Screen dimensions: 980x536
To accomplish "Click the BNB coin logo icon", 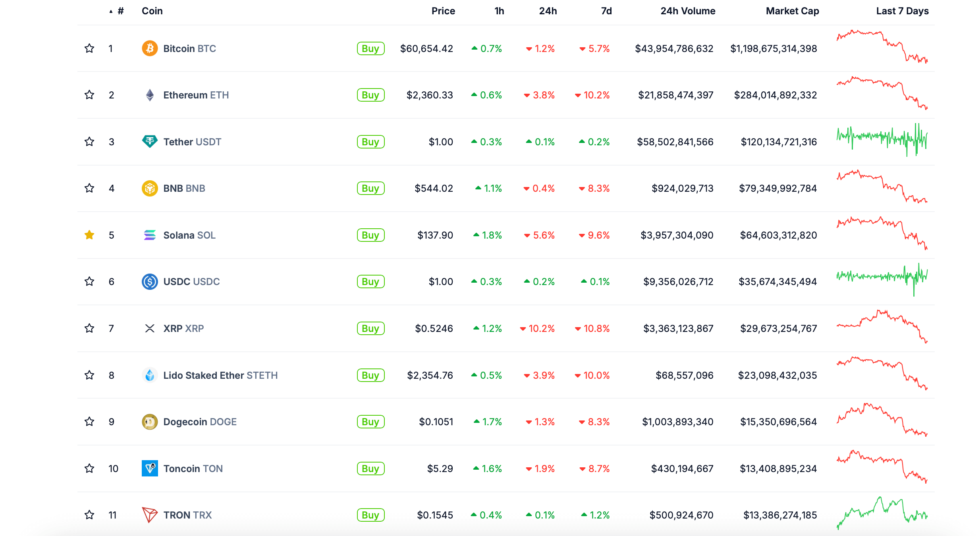I will point(150,188).
